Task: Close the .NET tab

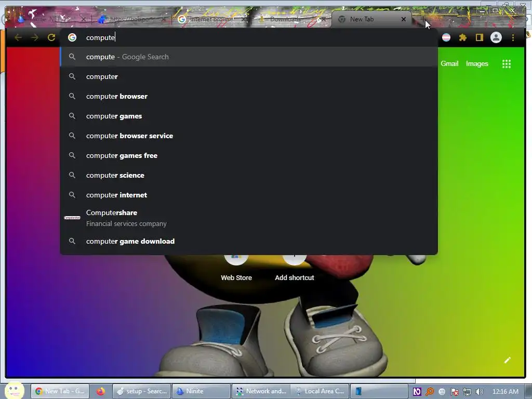Action: [x=84, y=19]
